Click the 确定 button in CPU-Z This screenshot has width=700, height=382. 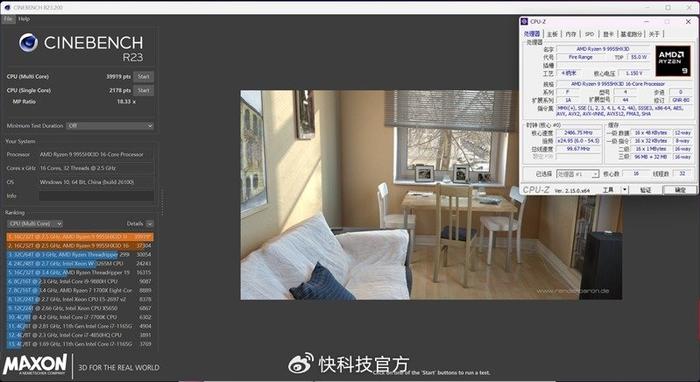coord(680,190)
